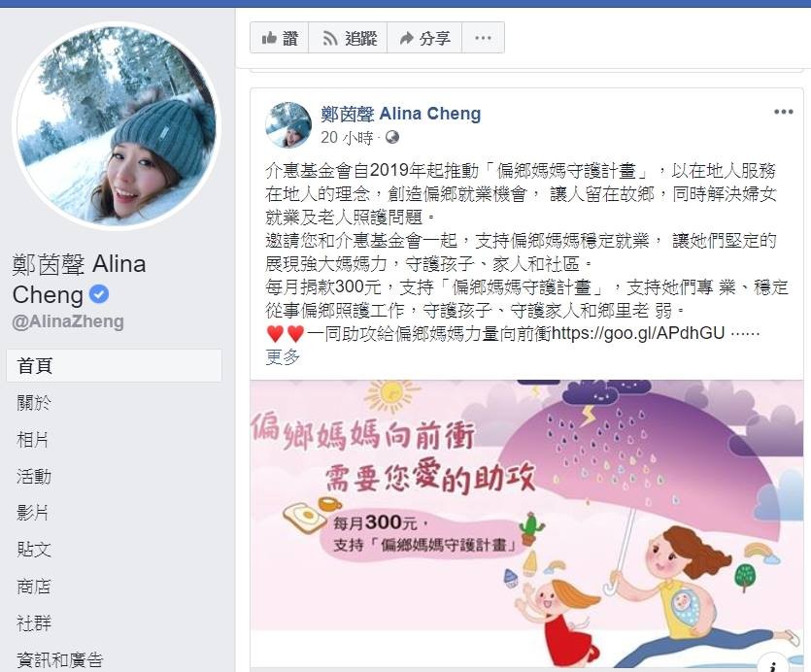Screen dimensions: 811x672
Task: Select 商店 in the sidebar
Action: click(x=34, y=587)
